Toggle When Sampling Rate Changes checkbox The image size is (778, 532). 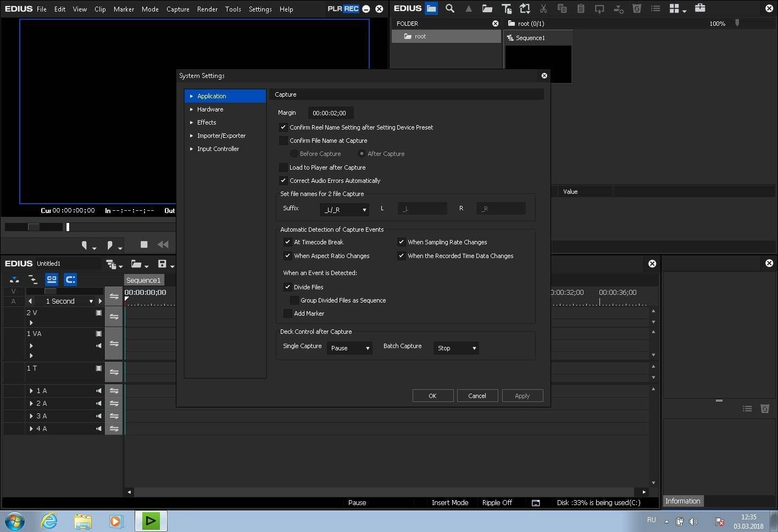(x=402, y=242)
